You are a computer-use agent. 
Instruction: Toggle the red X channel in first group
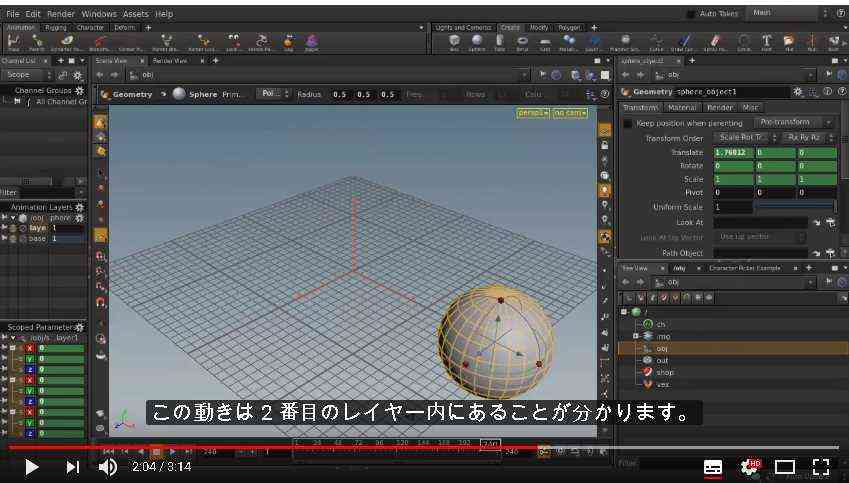pos(30,348)
